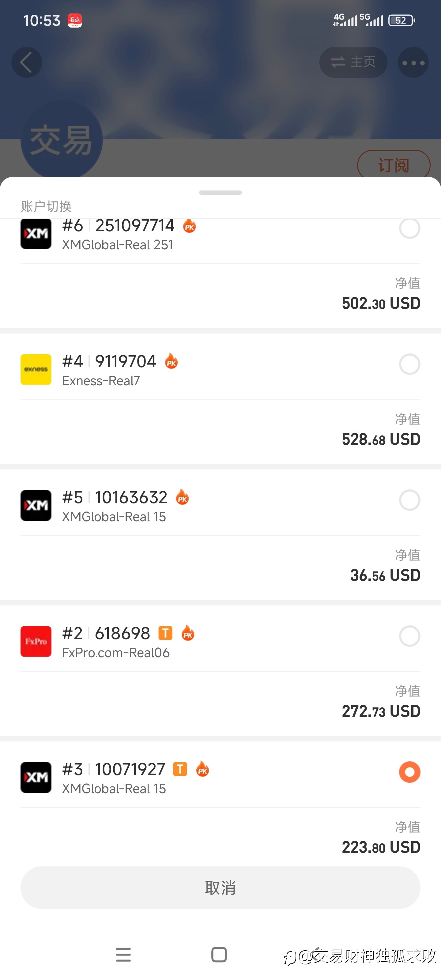441x980 pixels.
Task: Switch to 主页 home view
Action: pyautogui.click(x=353, y=62)
